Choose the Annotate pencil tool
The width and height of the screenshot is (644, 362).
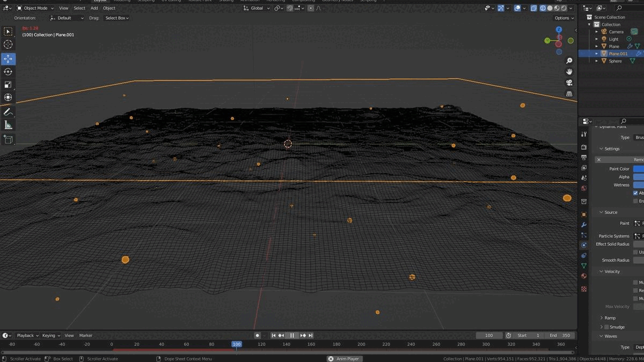tap(8, 112)
